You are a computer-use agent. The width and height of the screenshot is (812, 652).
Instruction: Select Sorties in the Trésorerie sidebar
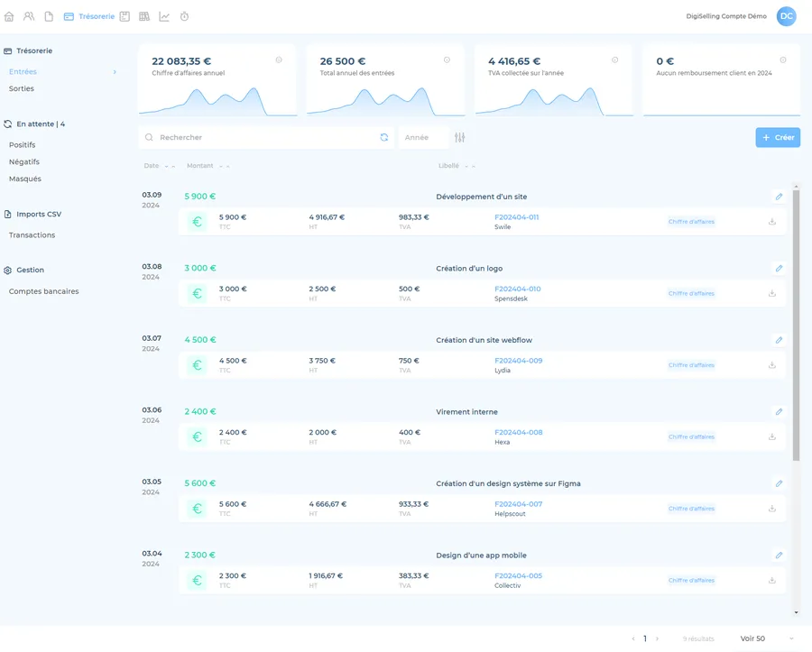tap(22, 89)
